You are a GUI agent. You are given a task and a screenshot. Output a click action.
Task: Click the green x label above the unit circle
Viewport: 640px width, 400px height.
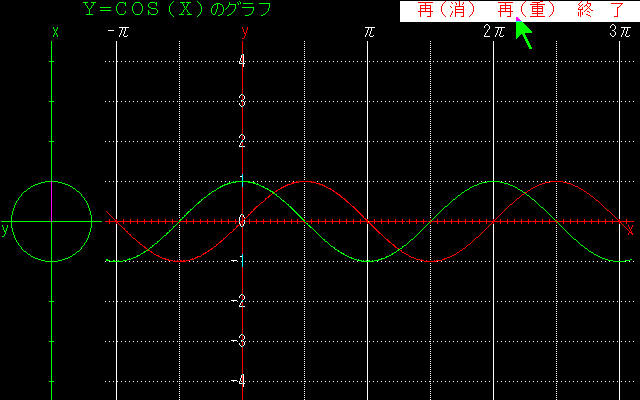click(56, 32)
